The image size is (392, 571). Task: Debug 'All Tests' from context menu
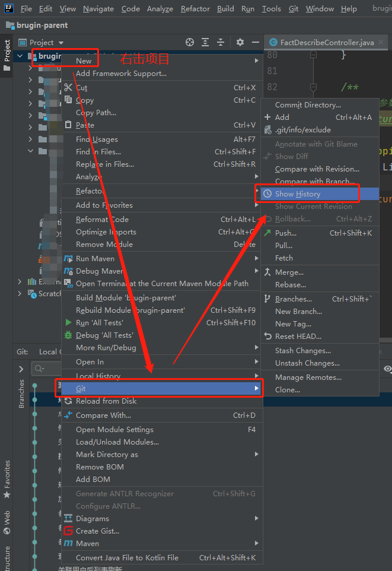point(162,335)
